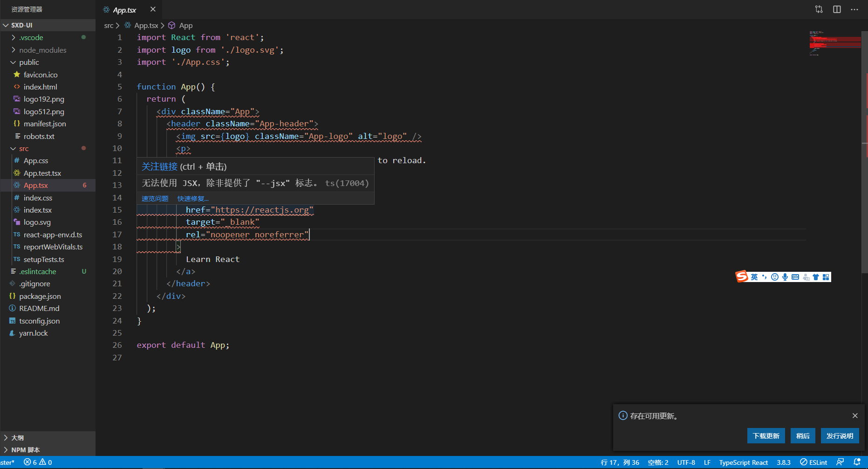Open logo192.png image file
868x469 pixels.
pos(48,99)
